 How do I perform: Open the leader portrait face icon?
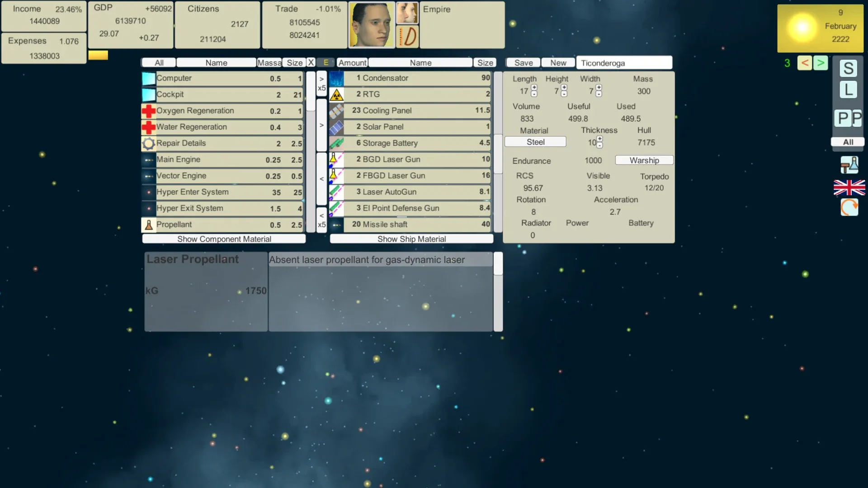pos(372,25)
